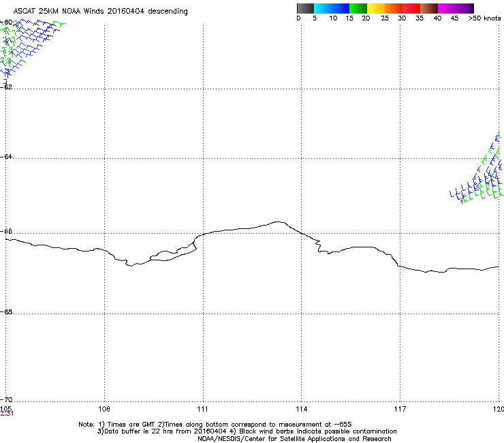Click the red 30-35 knots color swatch

pos(411,8)
